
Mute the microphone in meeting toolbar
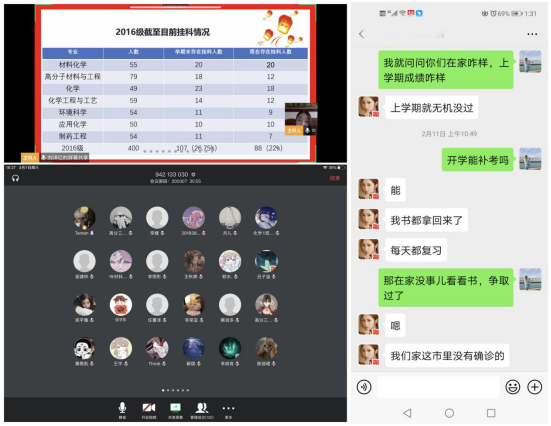(x=122, y=409)
